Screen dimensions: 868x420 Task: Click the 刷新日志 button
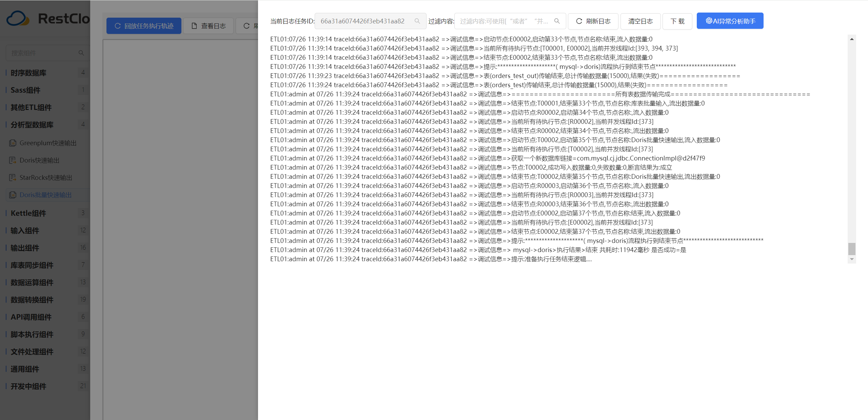coord(593,21)
